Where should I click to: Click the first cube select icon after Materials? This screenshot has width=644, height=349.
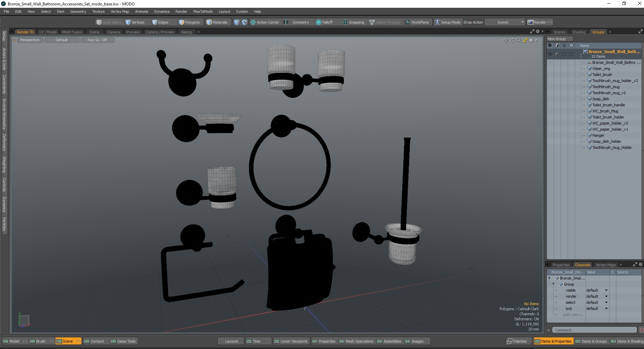[x=237, y=22]
